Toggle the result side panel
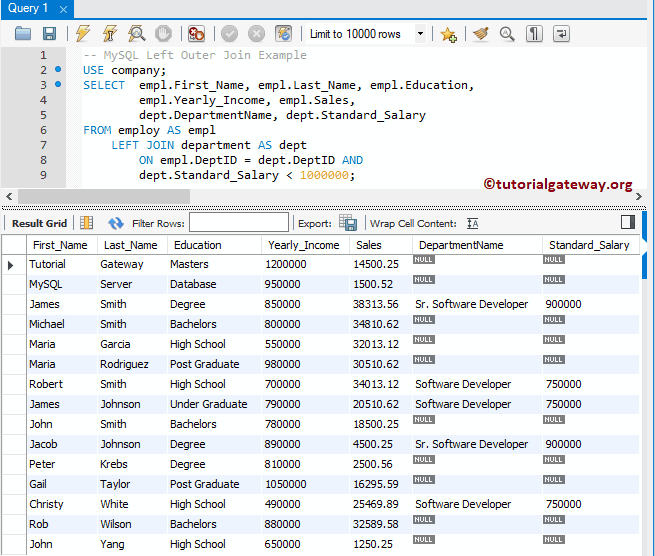655x556 pixels. point(628,222)
